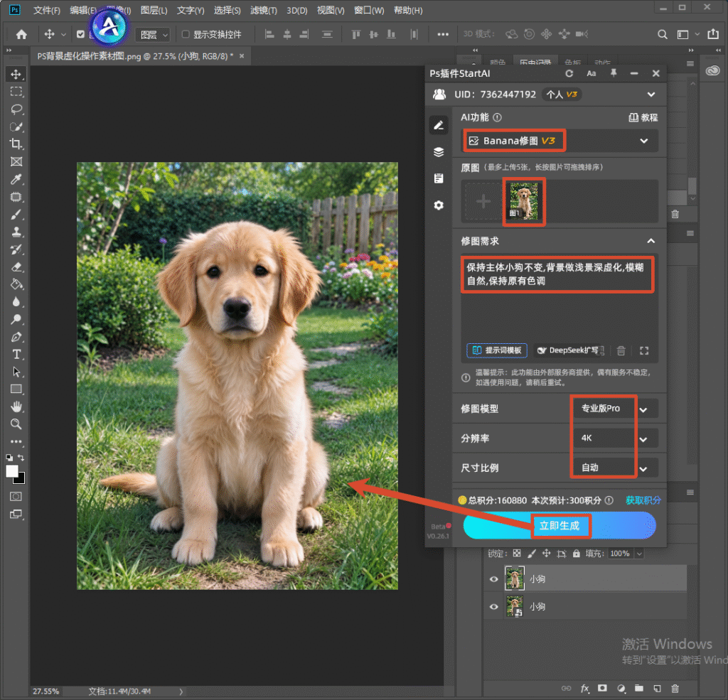Open the 窗口(W) menu

coord(369,10)
